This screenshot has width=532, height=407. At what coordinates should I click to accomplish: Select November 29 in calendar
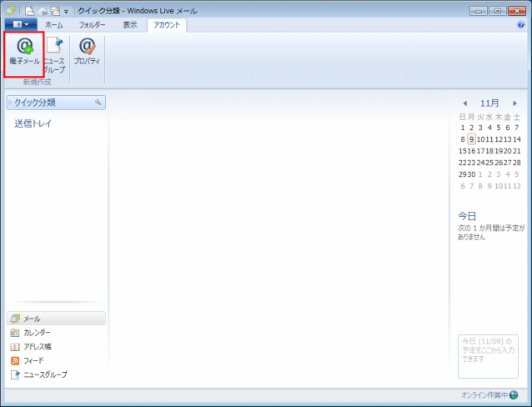[463, 174]
